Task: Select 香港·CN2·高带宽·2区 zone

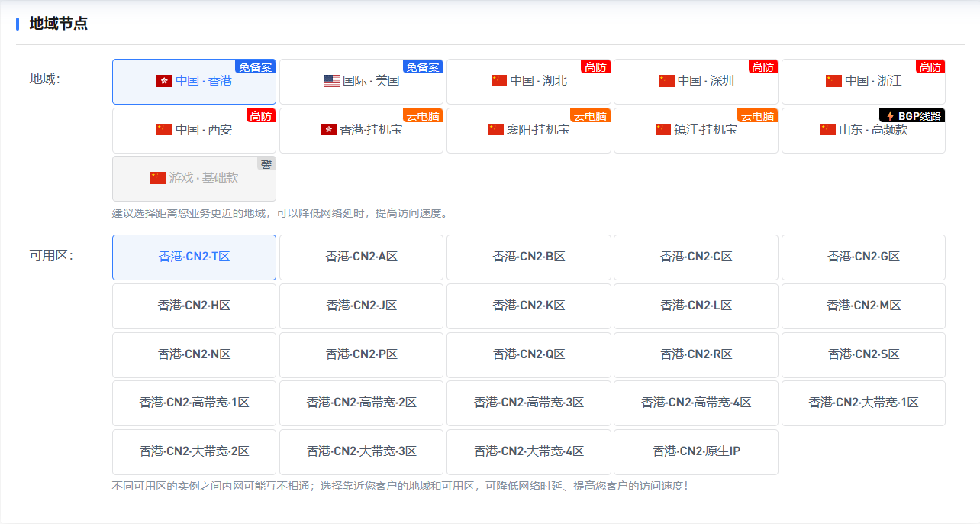Action: click(x=361, y=403)
